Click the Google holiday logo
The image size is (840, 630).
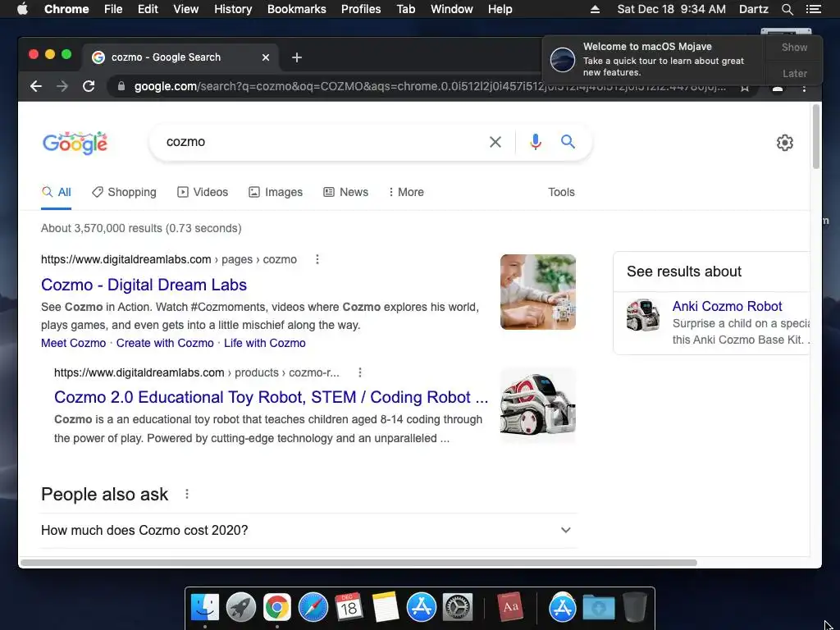pyautogui.click(x=75, y=143)
